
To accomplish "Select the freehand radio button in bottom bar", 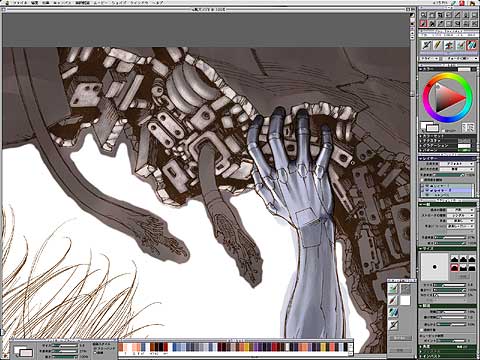I will tap(95, 349).
